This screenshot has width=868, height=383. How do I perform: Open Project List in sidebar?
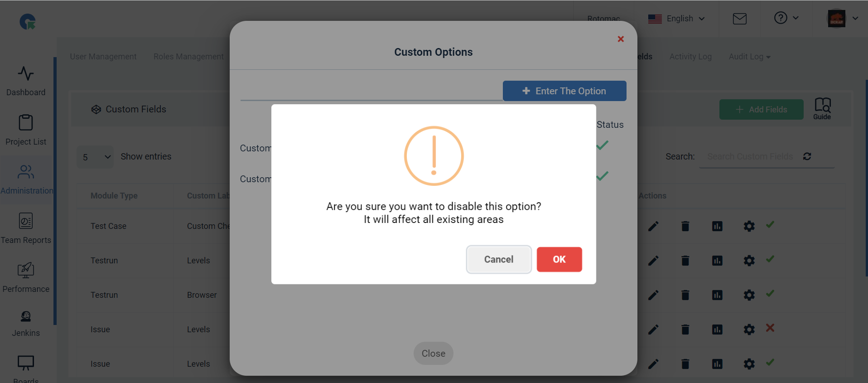26,122
